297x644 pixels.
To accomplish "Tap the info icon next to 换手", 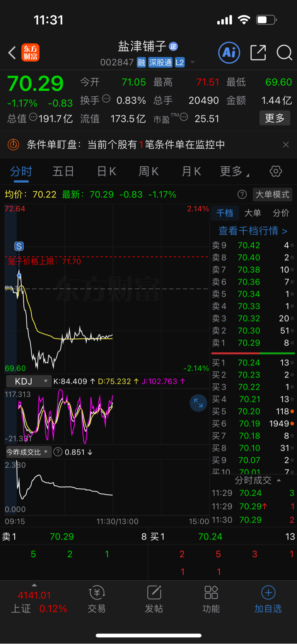I will coord(106,99).
